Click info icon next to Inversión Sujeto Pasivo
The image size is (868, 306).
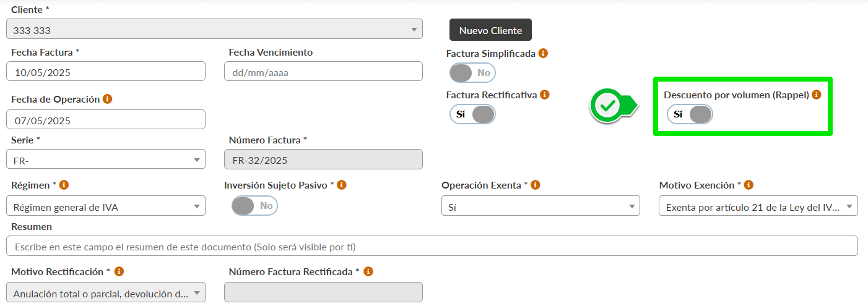(x=342, y=185)
